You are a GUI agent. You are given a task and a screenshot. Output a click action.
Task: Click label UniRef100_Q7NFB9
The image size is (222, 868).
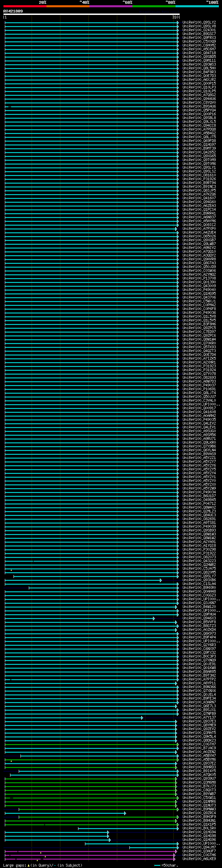[199, 714]
